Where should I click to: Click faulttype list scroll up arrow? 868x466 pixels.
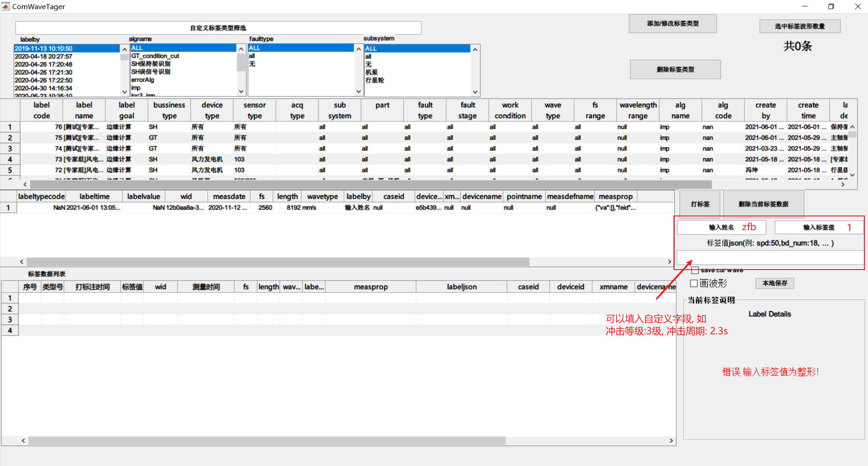point(359,49)
